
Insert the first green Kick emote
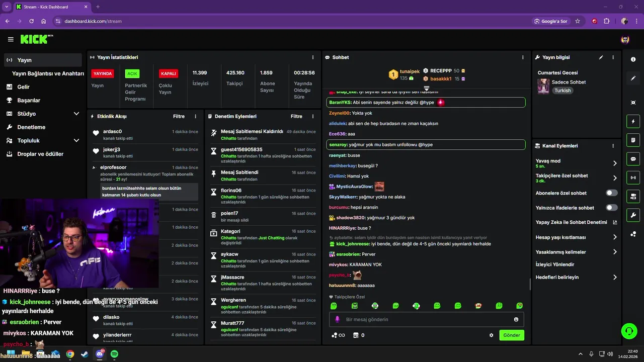point(333,306)
